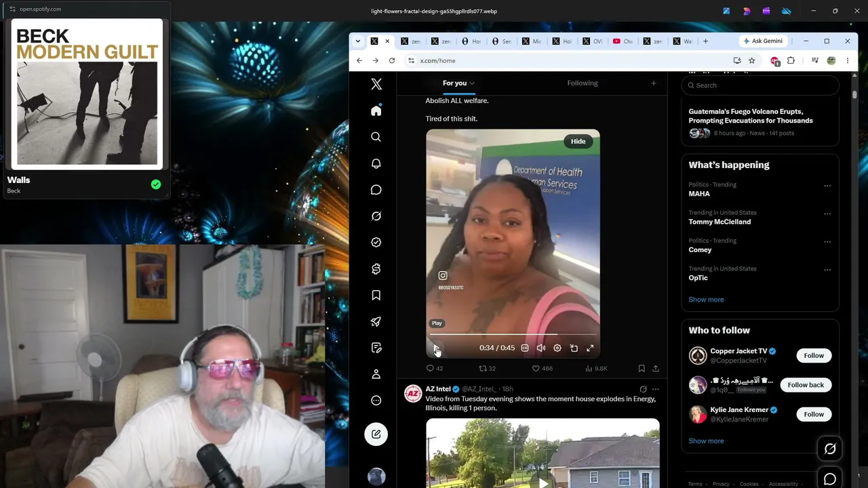Viewport: 868px width, 488px height.
Task: Seek within the video progress bar
Action: coord(513,335)
